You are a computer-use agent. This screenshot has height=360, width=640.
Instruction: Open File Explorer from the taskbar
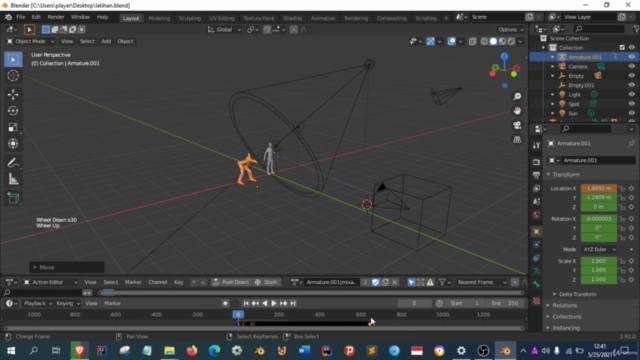[169, 351]
